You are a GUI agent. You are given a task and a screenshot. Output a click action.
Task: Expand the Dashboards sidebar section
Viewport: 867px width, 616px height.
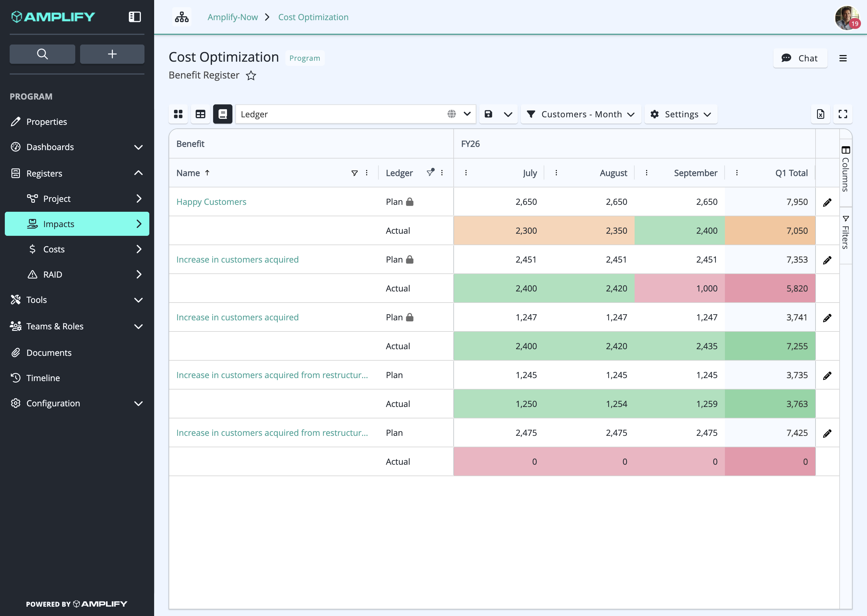point(77,147)
